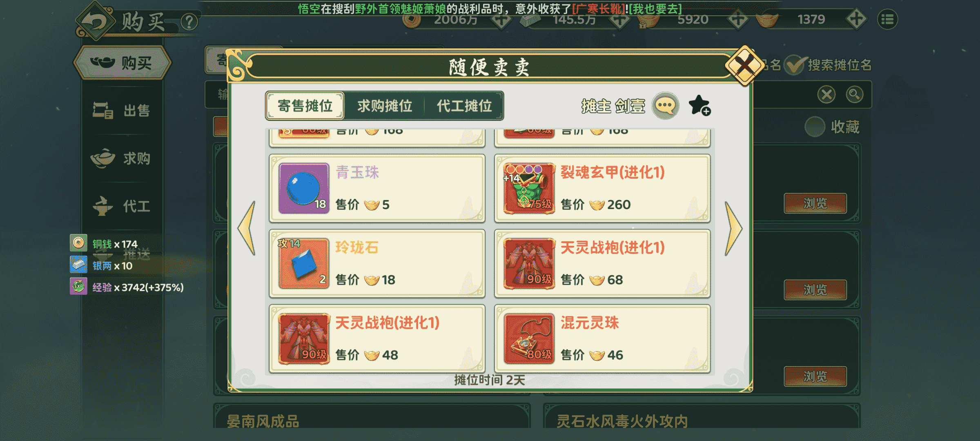Clear search with the X icon
980x441 pixels.
click(826, 95)
